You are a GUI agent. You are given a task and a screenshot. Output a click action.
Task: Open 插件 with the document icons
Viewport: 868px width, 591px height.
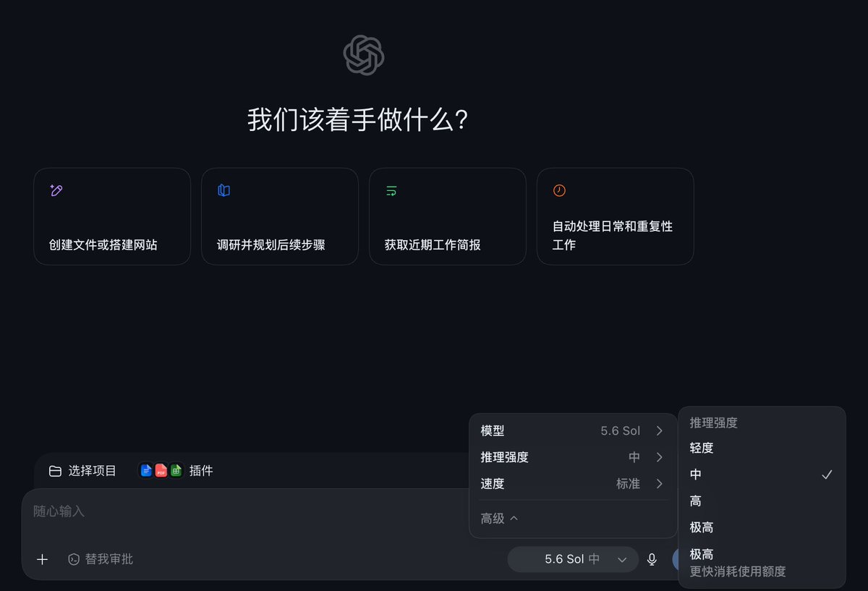[176, 471]
